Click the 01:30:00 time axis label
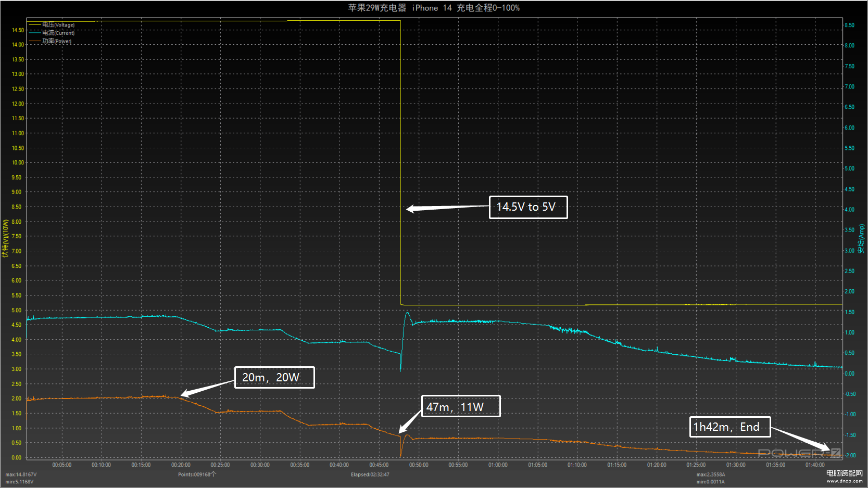 point(736,465)
